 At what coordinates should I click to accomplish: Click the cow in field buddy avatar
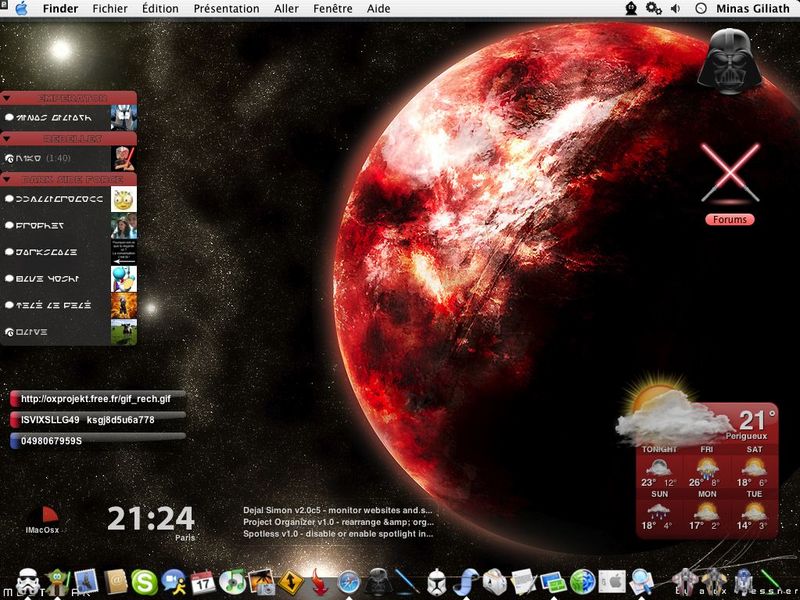(x=124, y=332)
